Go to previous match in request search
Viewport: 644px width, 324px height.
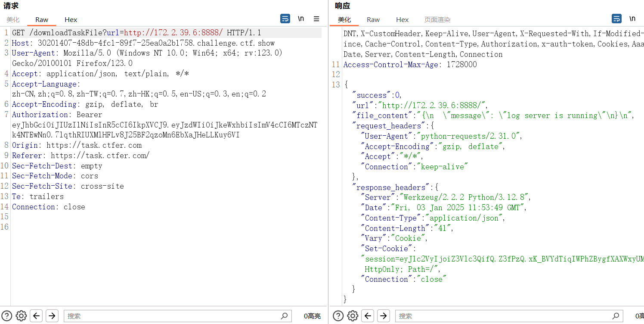coord(37,316)
